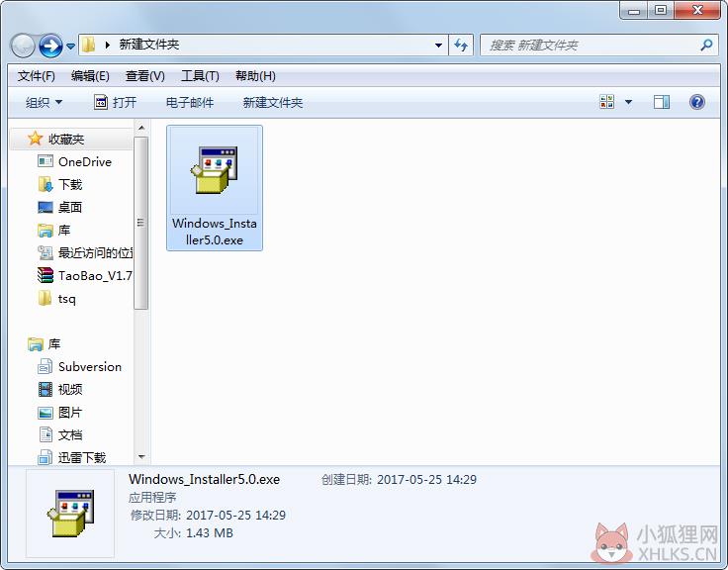
Task: Click the 创建日期 2017-05-25 14:29 value
Action: (x=426, y=479)
